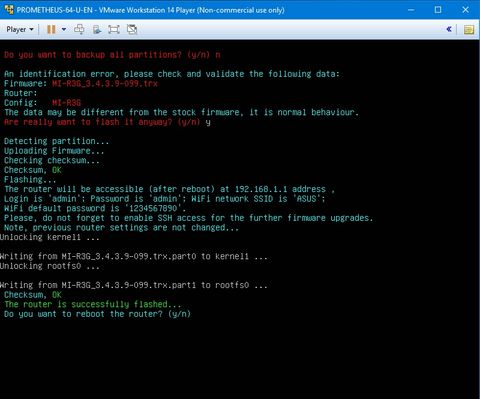Click the 'Login is admin' line
This screenshot has width=480, height=399.
pyautogui.click(x=165, y=199)
